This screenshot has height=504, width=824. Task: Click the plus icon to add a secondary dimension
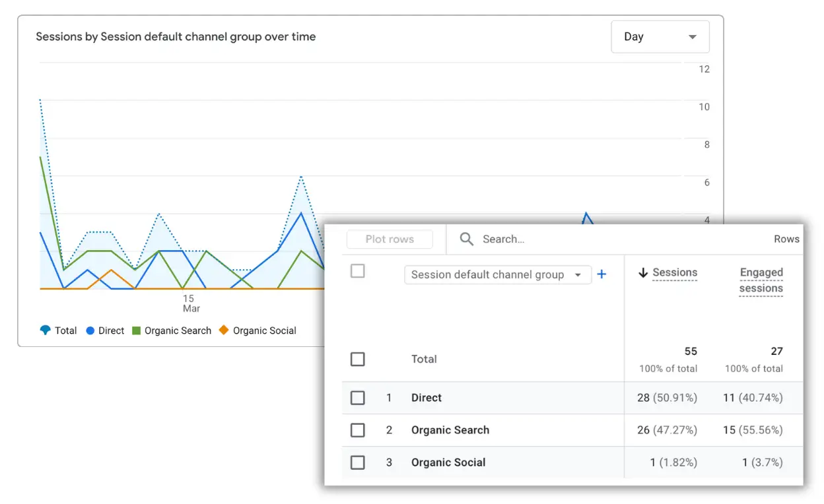pos(601,274)
